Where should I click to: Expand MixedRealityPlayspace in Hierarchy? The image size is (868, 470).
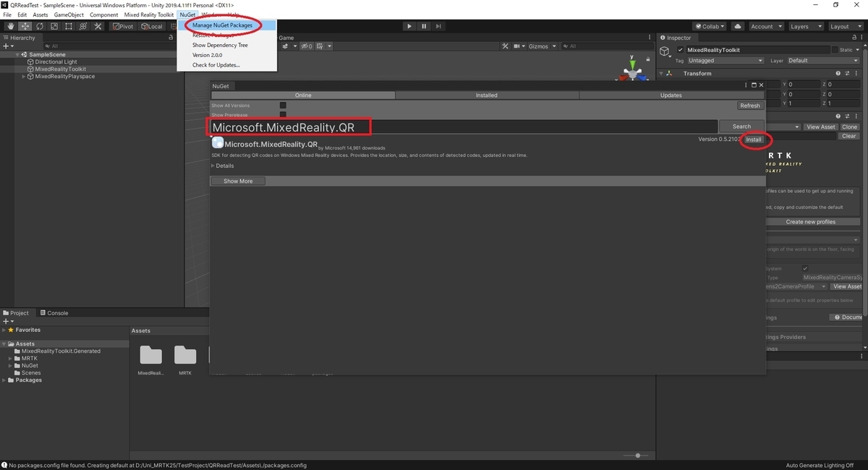[x=24, y=77]
